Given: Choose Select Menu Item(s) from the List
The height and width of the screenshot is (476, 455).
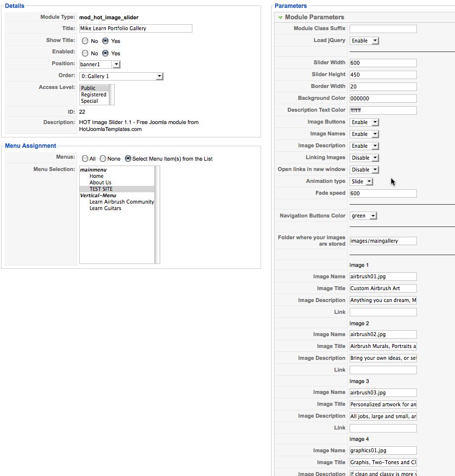Looking at the screenshot, I should (x=128, y=159).
